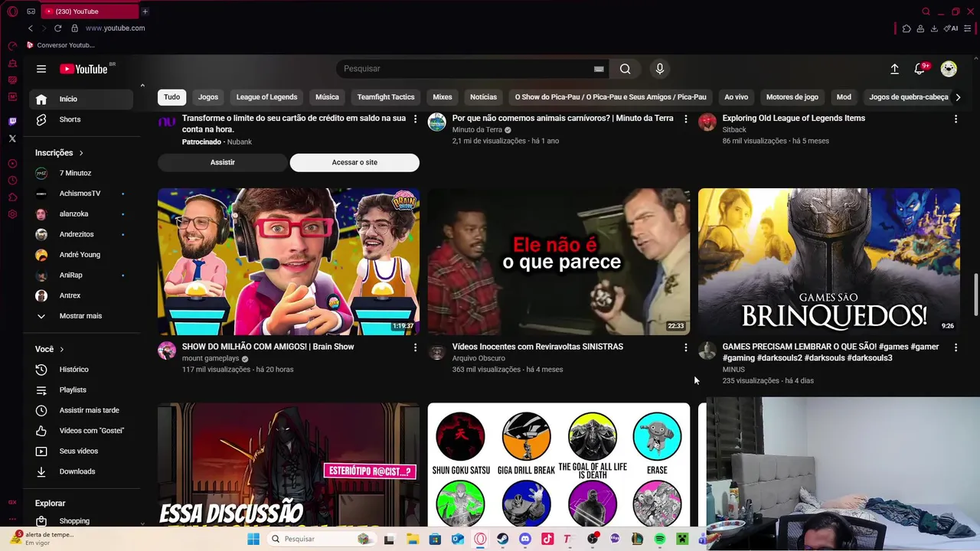The height and width of the screenshot is (551, 980).
Task: Open Opera sidebar settings gear
Action: point(12,214)
